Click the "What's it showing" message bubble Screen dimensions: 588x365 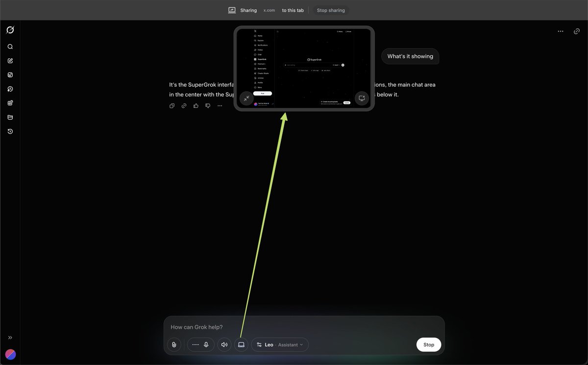(410, 56)
